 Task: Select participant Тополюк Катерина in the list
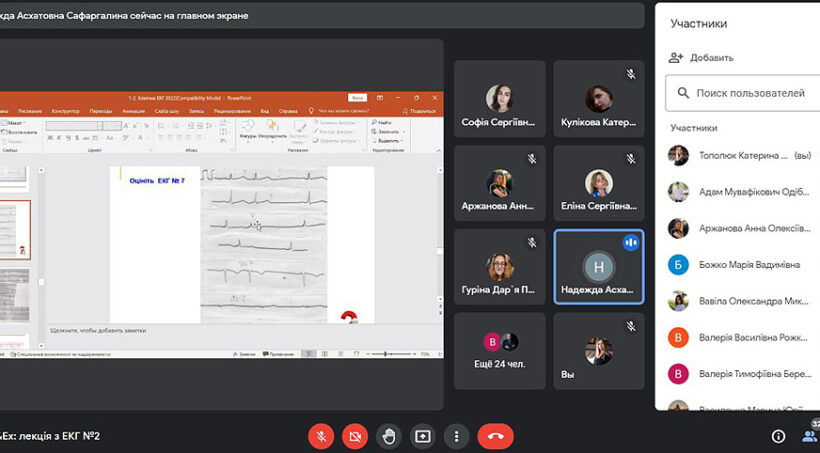[741, 155]
